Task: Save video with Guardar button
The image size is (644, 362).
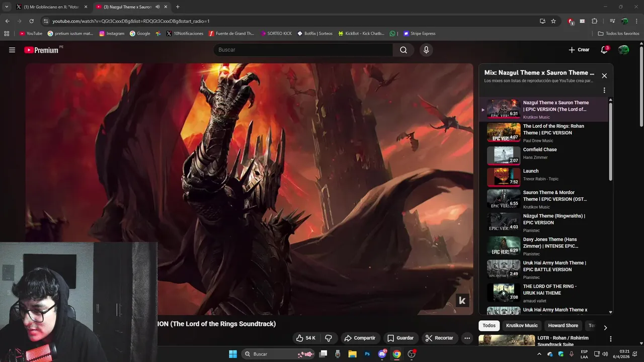Action: tap(400, 338)
